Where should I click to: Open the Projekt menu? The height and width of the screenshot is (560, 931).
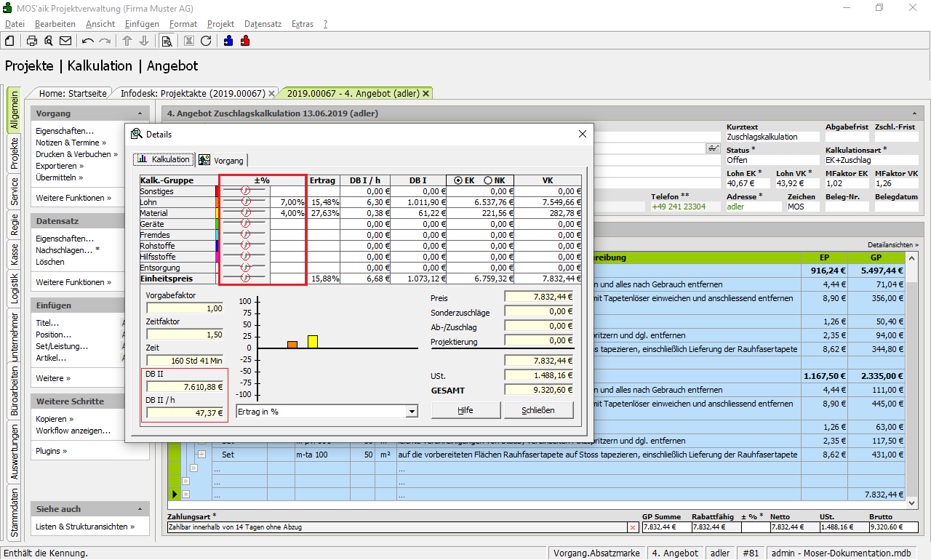point(220,24)
